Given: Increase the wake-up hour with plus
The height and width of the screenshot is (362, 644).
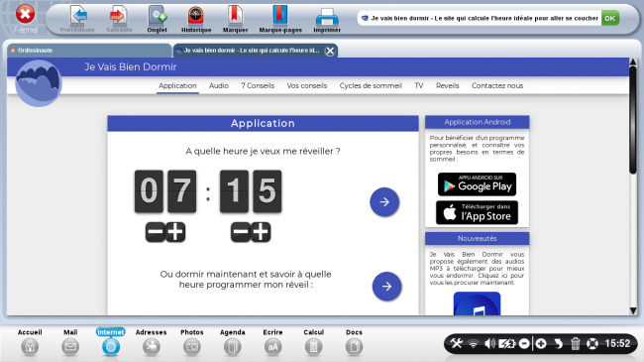Looking at the screenshot, I should (175, 232).
